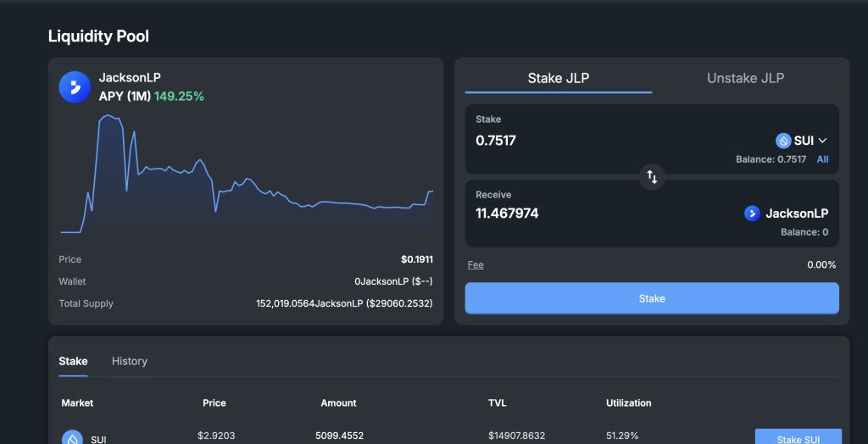Click the APY value 149.25%
This screenshot has width=868, height=444.
[x=180, y=97]
